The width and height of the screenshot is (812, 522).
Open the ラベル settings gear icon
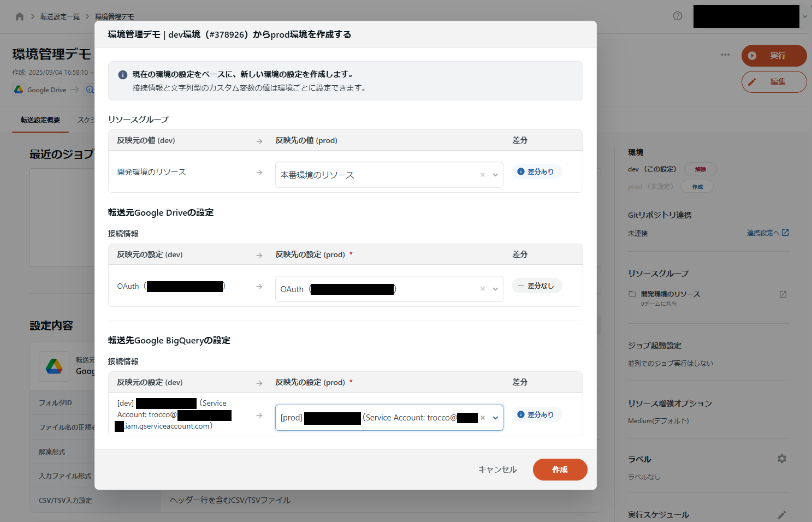782,459
